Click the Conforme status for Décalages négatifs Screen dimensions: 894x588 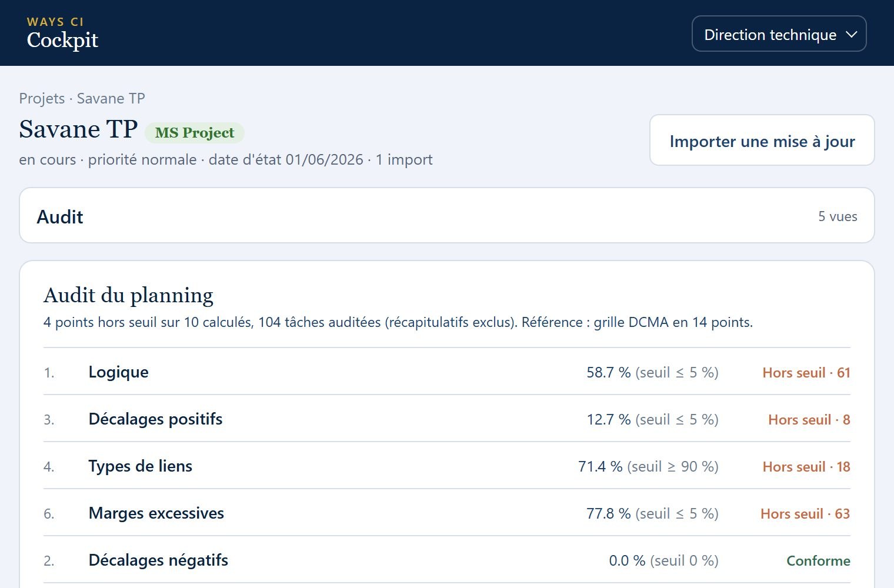pos(818,561)
